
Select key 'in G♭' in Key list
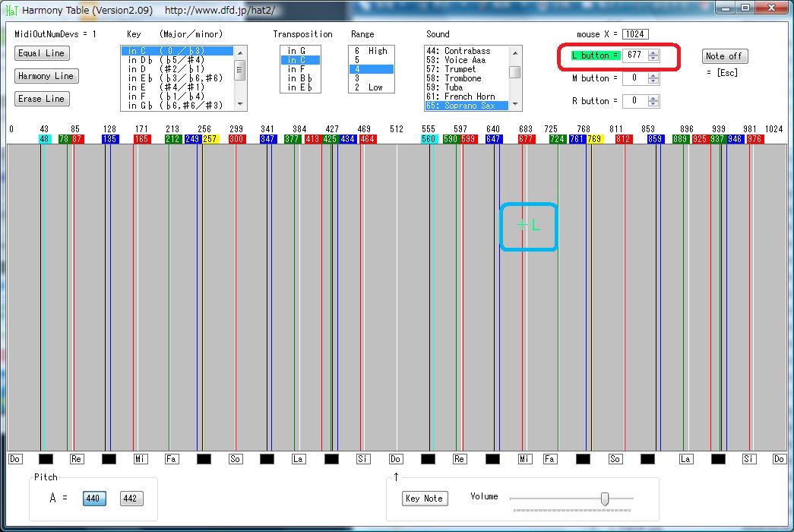[177, 106]
